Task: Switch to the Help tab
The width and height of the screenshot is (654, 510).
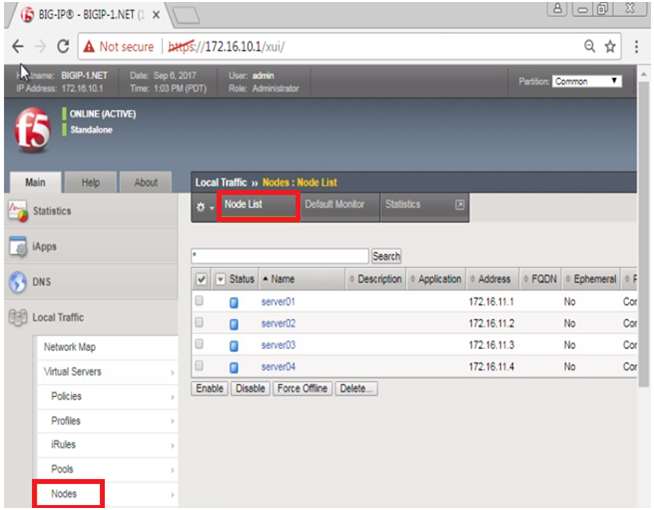Action: (x=90, y=183)
